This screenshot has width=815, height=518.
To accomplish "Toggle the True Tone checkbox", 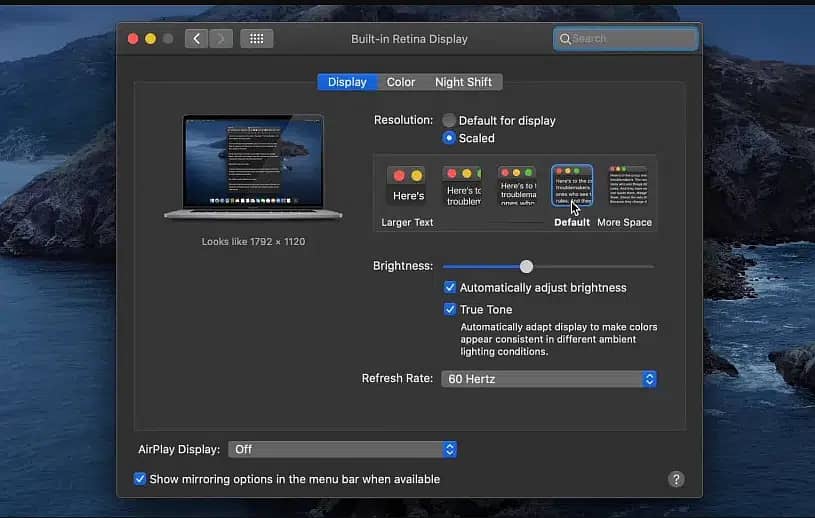I will tap(450, 309).
